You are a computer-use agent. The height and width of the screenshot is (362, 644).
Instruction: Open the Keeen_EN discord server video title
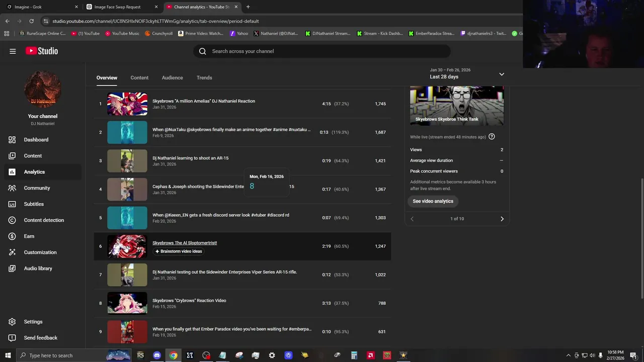click(x=221, y=215)
